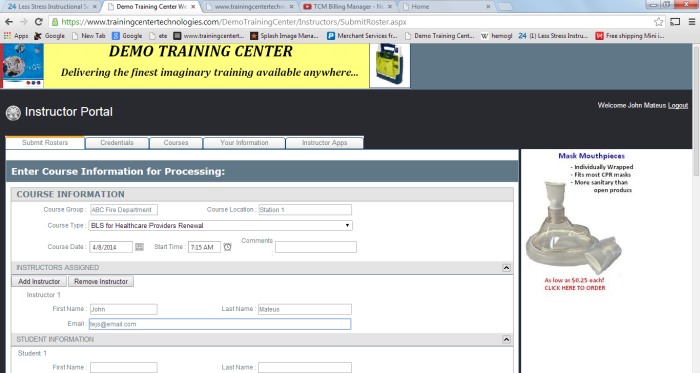Collapse the Student Information section
Screen dimensions: 700x373
pyautogui.click(x=506, y=340)
